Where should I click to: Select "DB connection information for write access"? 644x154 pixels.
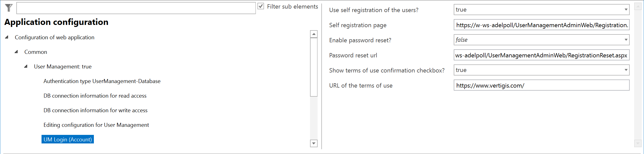point(95,110)
